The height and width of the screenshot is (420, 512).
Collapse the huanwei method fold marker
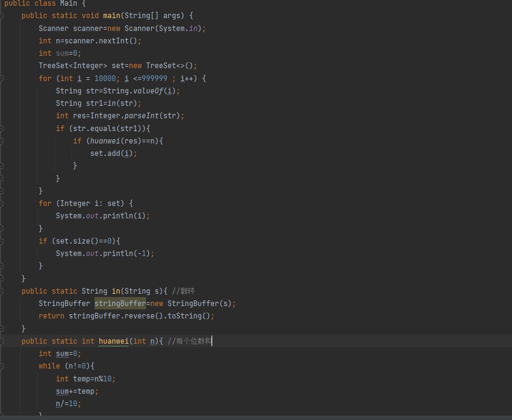(2, 341)
